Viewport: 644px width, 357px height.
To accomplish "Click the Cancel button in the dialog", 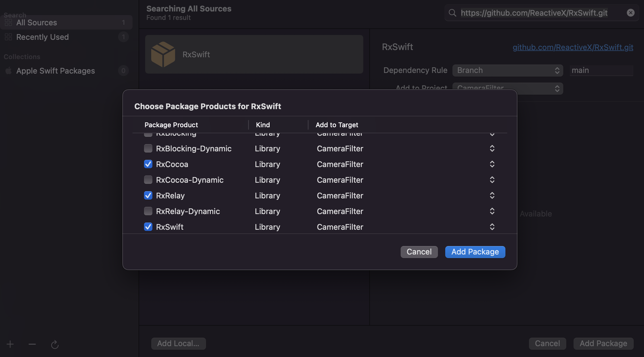I will coord(419,252).
